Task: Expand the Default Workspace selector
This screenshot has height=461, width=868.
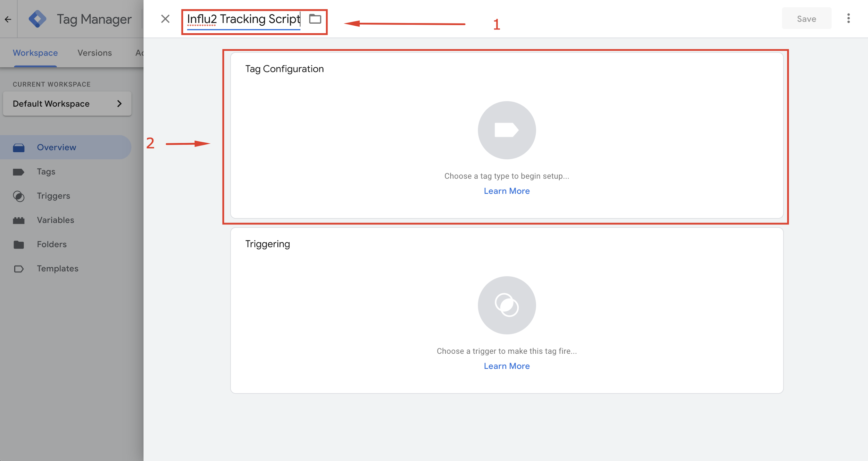Action: [67, 103]
